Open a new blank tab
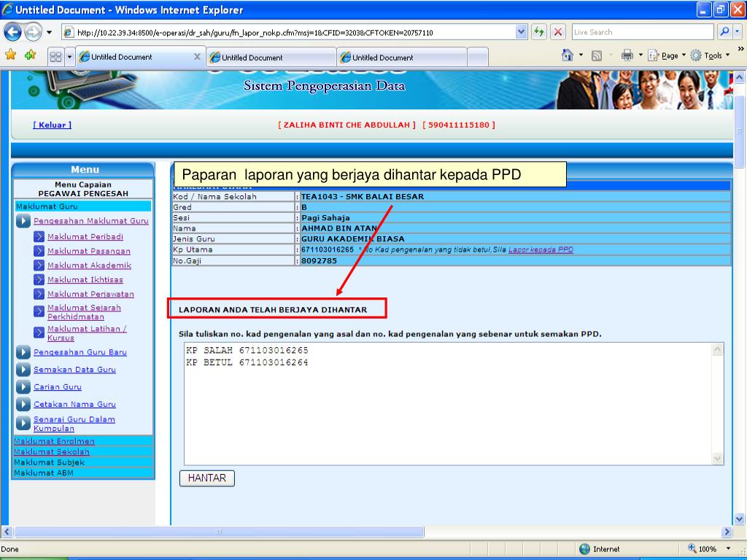 pyautogui.click(x=478, y=58)
